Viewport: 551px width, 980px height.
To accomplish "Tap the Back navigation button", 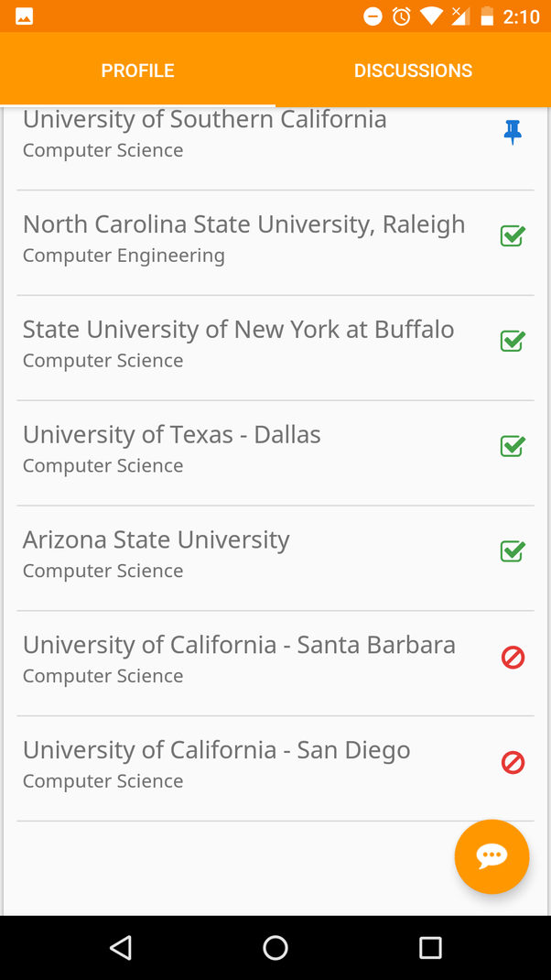I will (121, 948).
